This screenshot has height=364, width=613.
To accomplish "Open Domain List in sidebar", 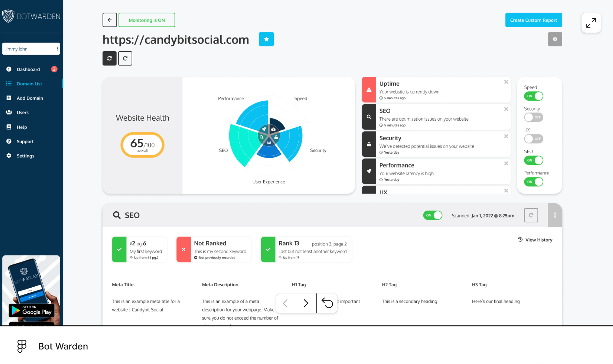I will tap(29, 84).
